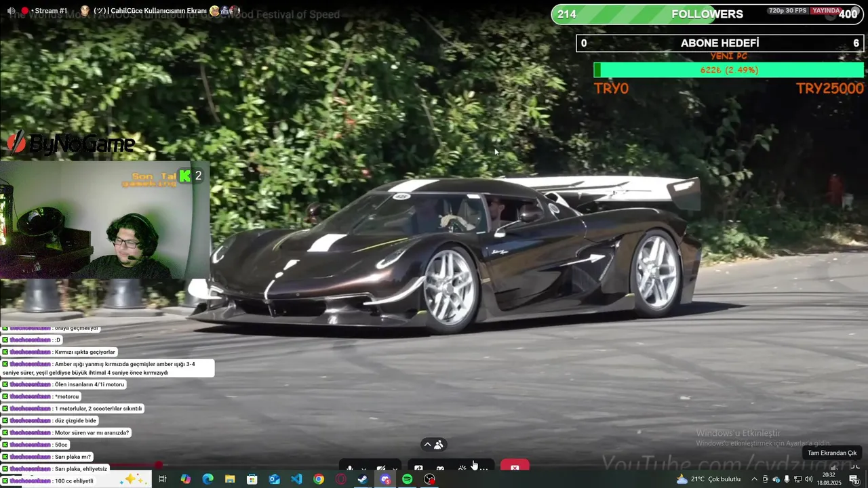The width and height of the screenshot is (868, 488).
Task: Open Outlook from the taskbar
Action: (274, 479)
